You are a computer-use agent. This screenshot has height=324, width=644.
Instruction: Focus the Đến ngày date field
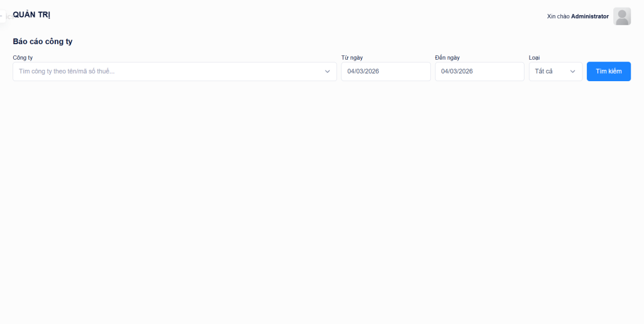click(479, 72)
